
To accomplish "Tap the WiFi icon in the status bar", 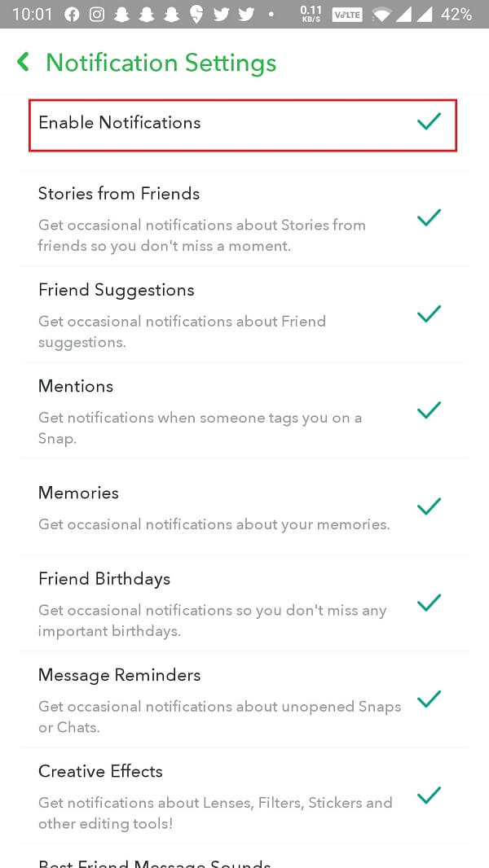I will [380, 14].
